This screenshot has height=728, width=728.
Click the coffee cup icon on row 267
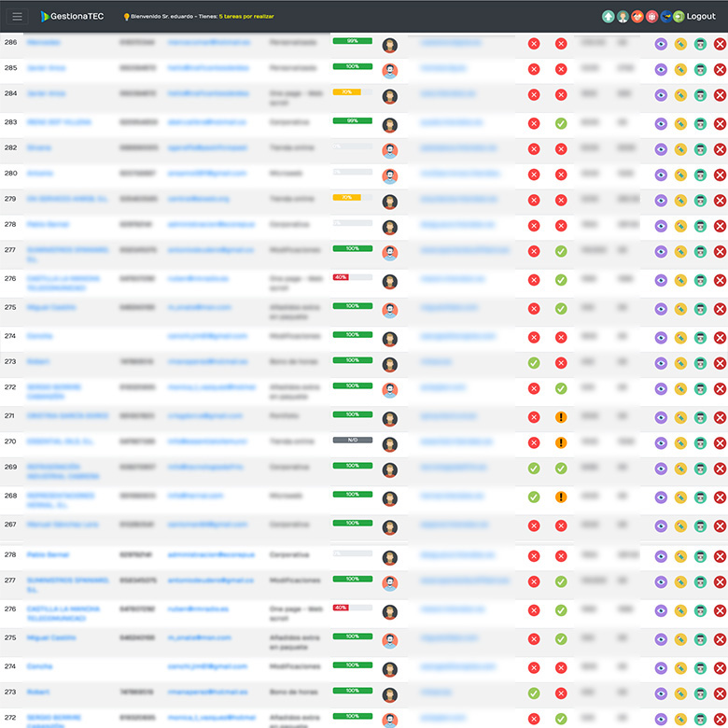(x=700, y=526)
